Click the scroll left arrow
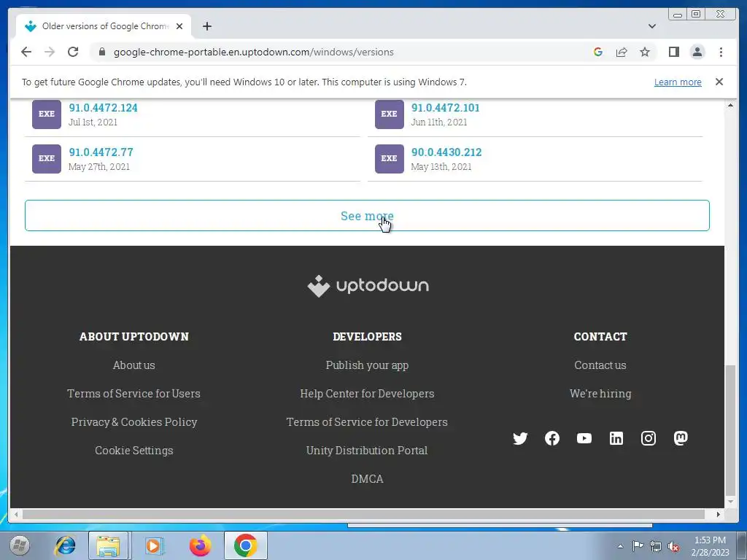747x560 pixels. click(16, 514)
